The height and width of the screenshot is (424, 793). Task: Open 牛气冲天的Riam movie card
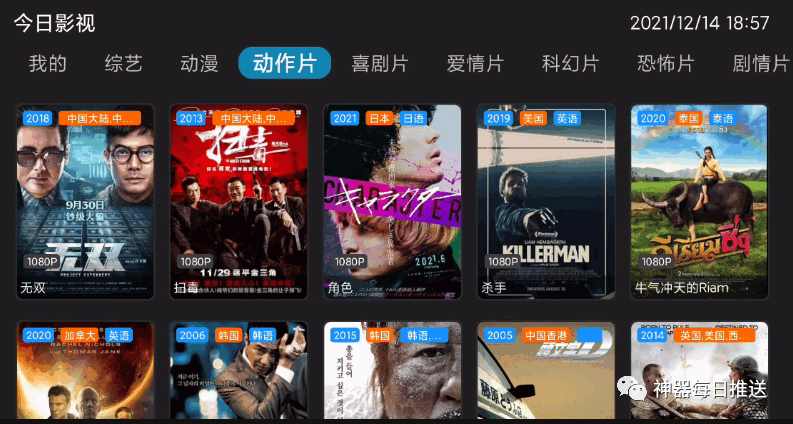pos(699,202)
